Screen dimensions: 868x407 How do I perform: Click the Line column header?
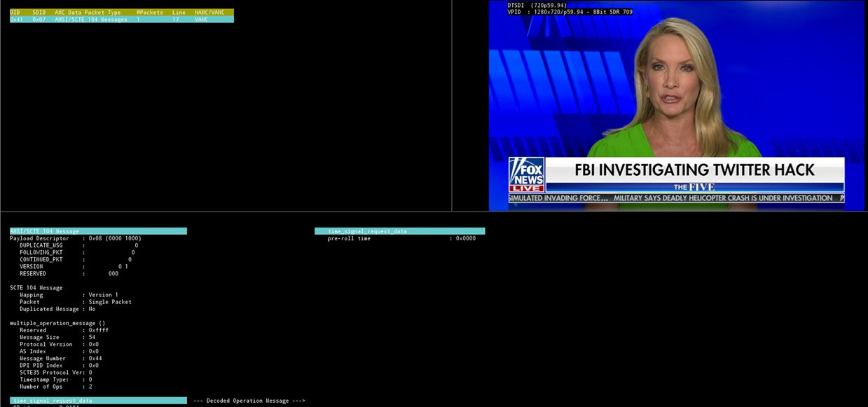click(x=179, y=12)
